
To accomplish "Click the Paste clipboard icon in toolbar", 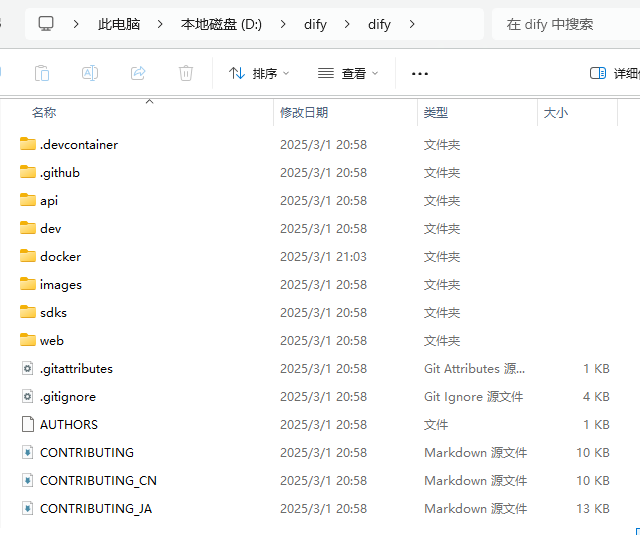I will click(x=42, y=73).
